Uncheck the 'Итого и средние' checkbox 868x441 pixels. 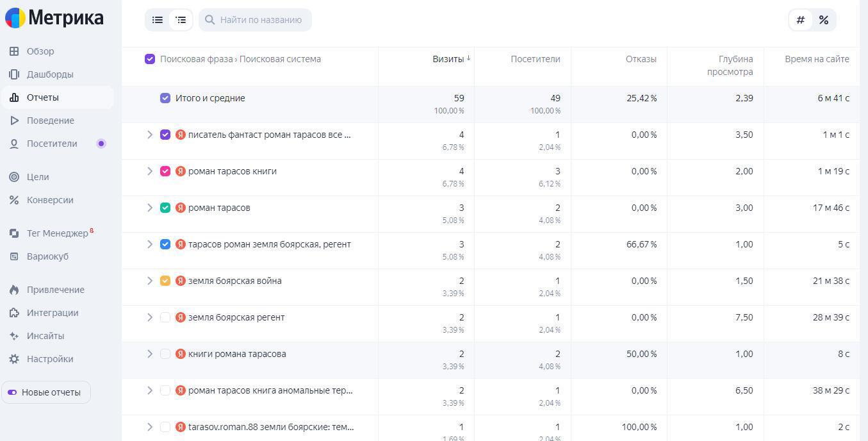point(165,98)
